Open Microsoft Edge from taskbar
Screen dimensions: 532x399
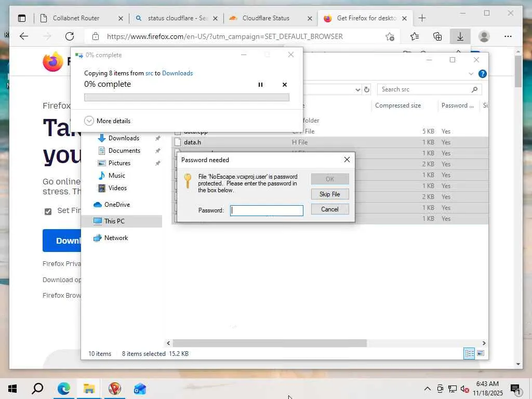64,389
